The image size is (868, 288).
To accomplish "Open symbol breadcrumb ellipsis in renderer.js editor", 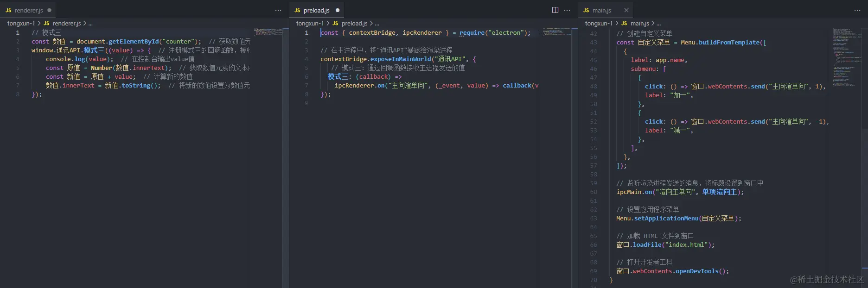I will point(90,23).
